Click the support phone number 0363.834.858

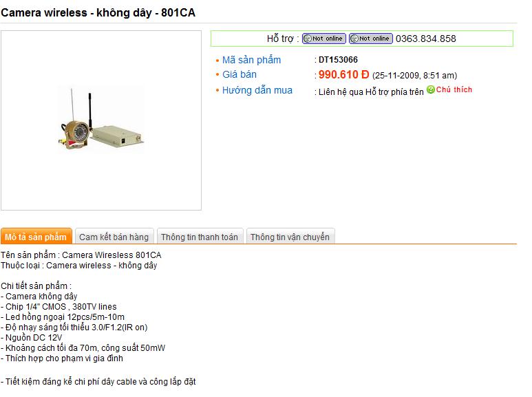click(x=425, y=39)
